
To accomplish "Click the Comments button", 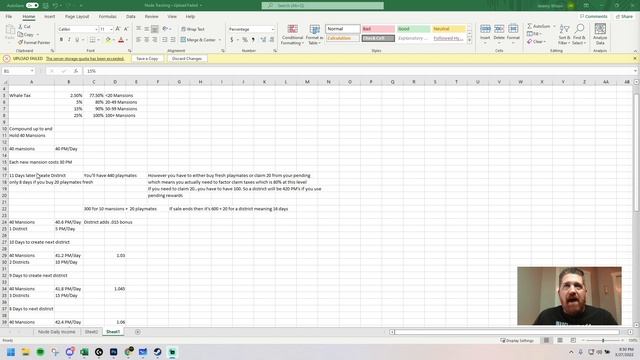I will click(594, 16).
